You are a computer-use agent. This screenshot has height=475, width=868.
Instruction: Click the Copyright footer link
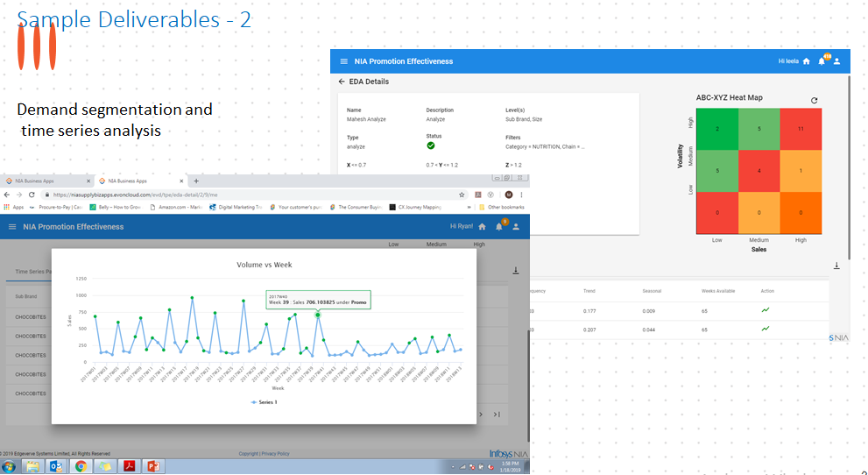[x=248, y=453]
